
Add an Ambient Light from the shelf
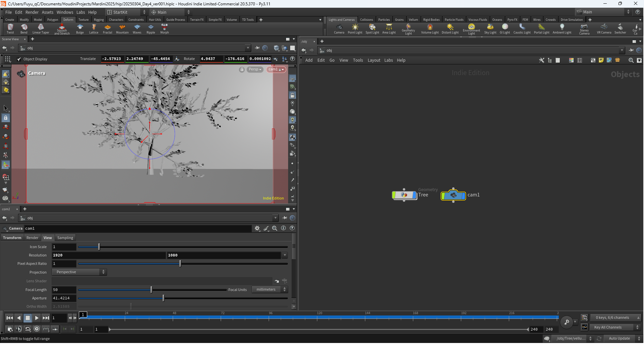(x=562, y=29)
